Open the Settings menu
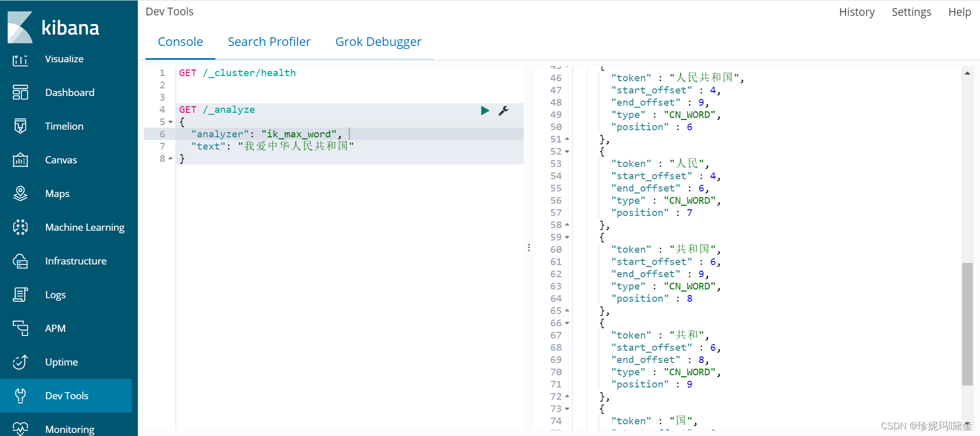This screenshot has width=980, height=436. pos(912,12)
